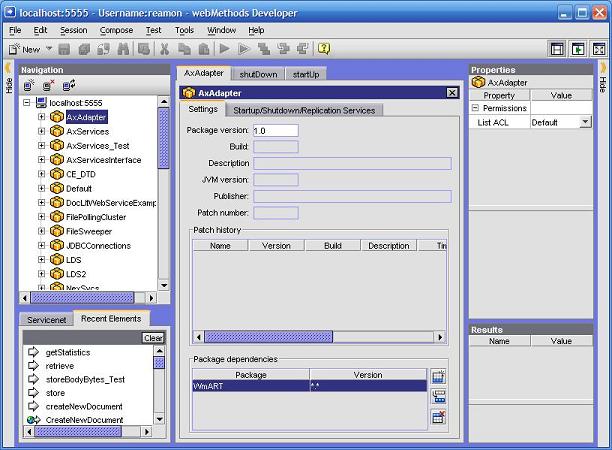Viewport: 612px width, 450px height.
Task: Select the WmART package dependency row
Action: (x=310, y=386)
